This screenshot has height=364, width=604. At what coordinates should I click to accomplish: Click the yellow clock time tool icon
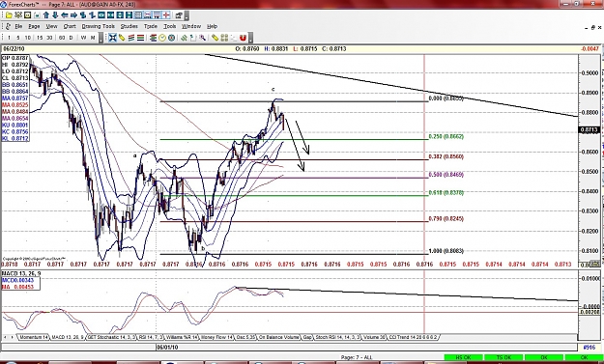(162, 38)
